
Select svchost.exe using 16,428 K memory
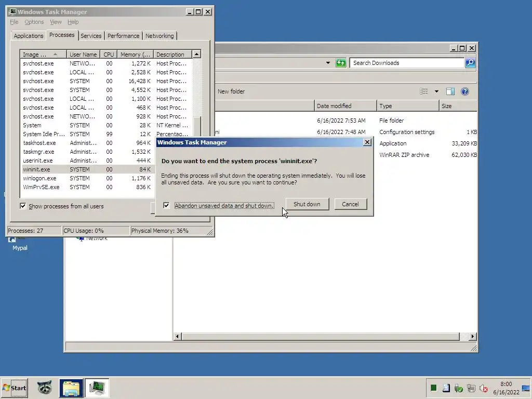106,81
